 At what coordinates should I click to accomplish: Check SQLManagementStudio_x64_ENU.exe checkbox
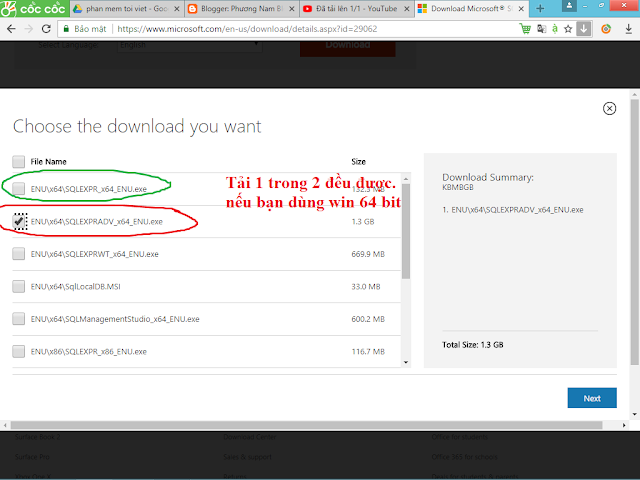[x=18, y=319]
